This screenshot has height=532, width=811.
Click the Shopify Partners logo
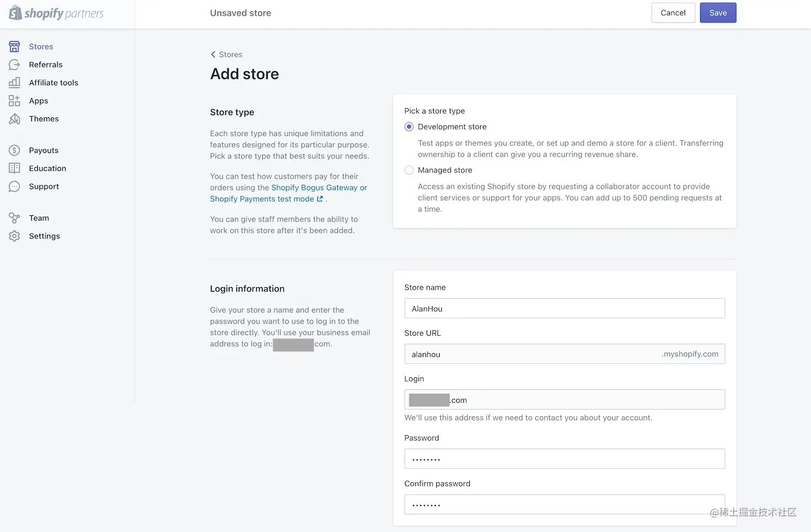[x=56, y=14]
